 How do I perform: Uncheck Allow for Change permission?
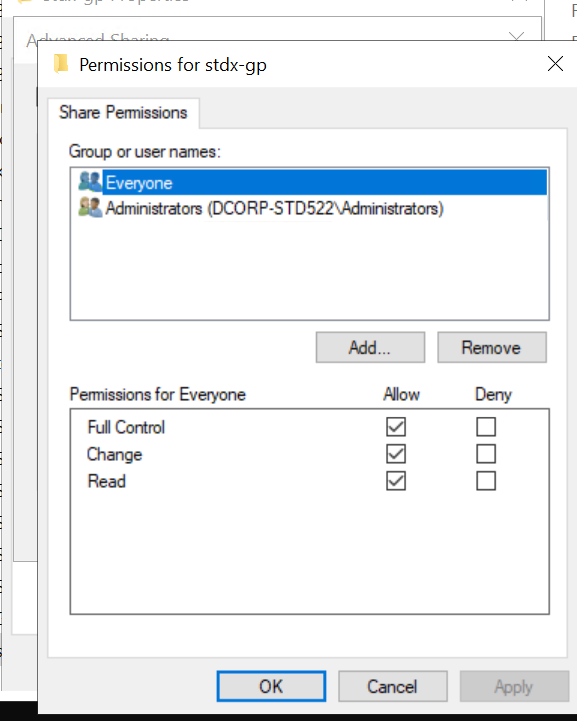(396, 454)
